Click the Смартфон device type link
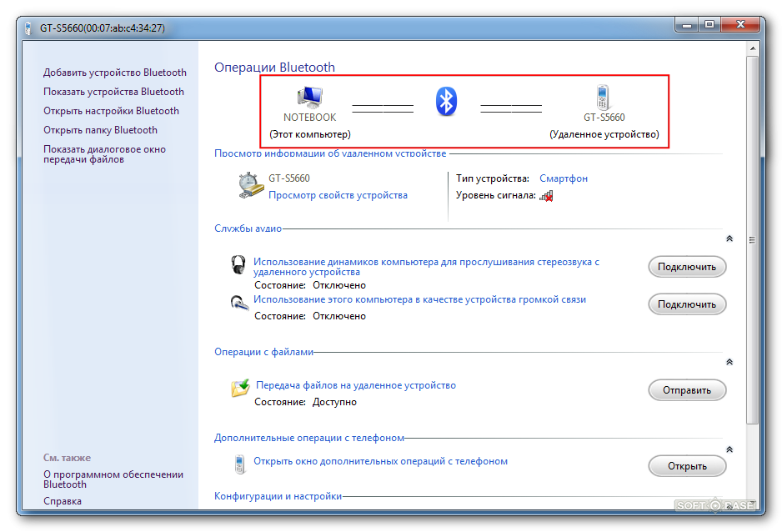The height and width of the screenshot is (532, 782). 564,178
